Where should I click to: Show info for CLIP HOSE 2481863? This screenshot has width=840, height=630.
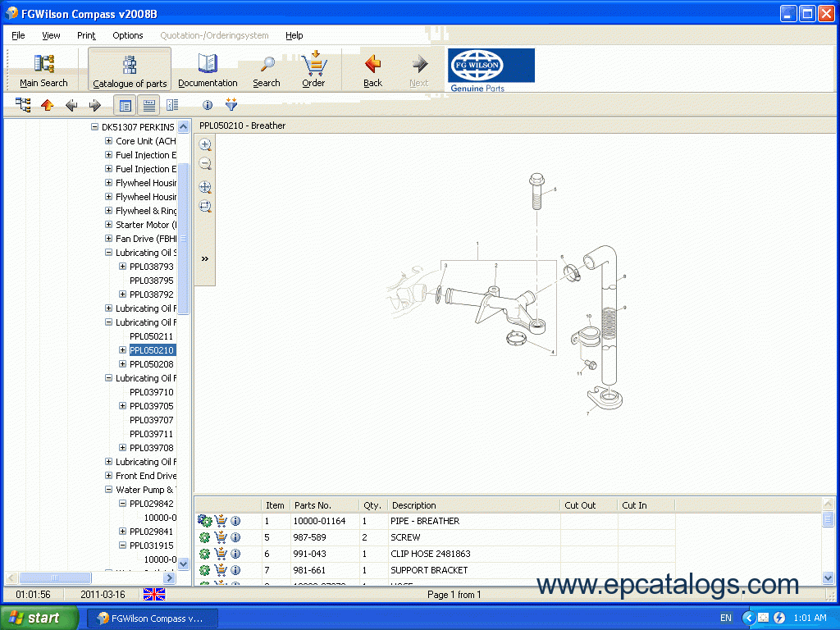point(235,554)
